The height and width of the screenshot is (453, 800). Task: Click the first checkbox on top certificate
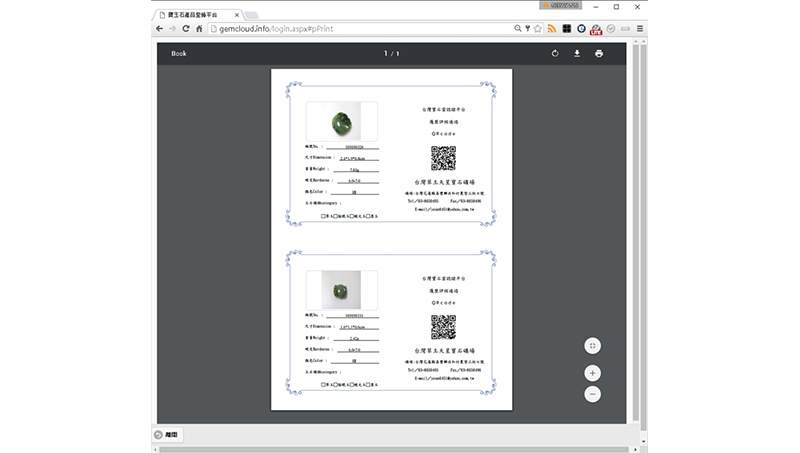click(323, 215)
